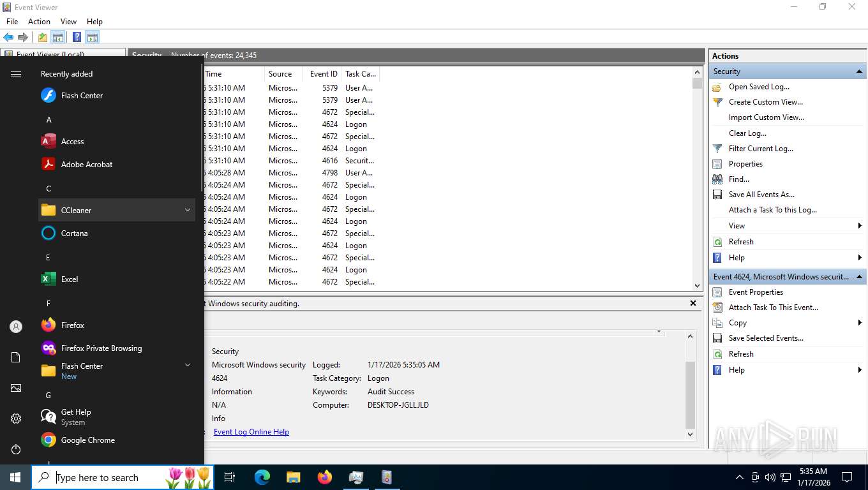Sort events by the Source column header

[285, 74]
